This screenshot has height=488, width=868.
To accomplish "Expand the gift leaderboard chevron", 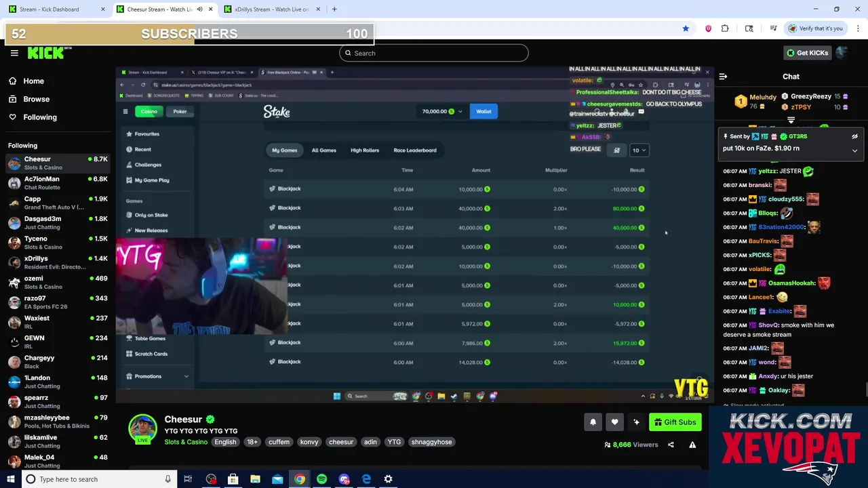I will [791, 120].
